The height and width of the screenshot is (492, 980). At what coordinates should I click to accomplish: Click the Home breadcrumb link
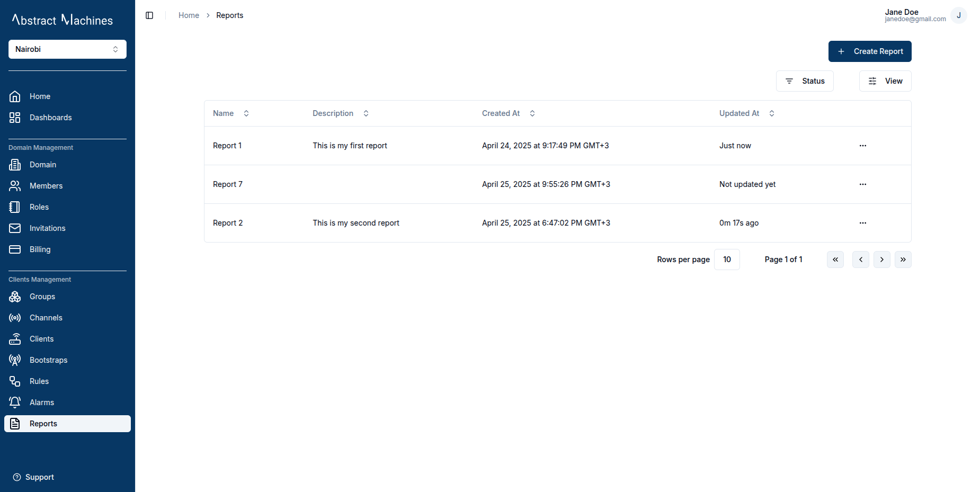click(189, 15)
